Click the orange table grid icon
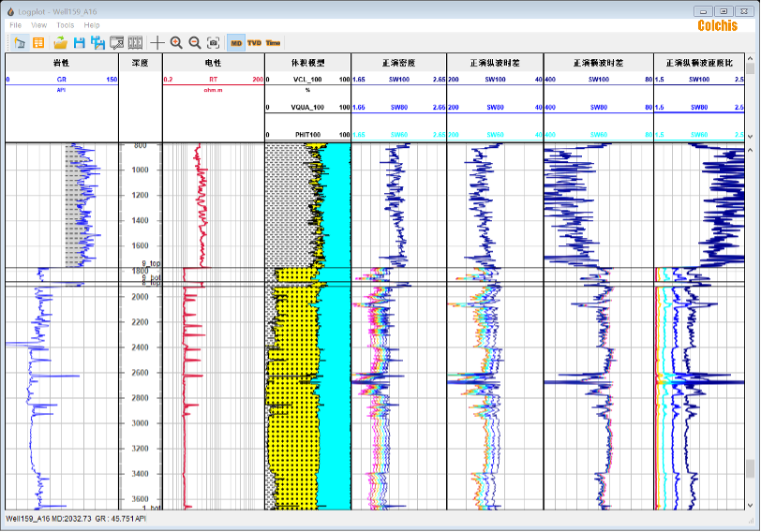The width and height of the screenshot is (761, 532). pyautogui.click(x=38, y=43)
